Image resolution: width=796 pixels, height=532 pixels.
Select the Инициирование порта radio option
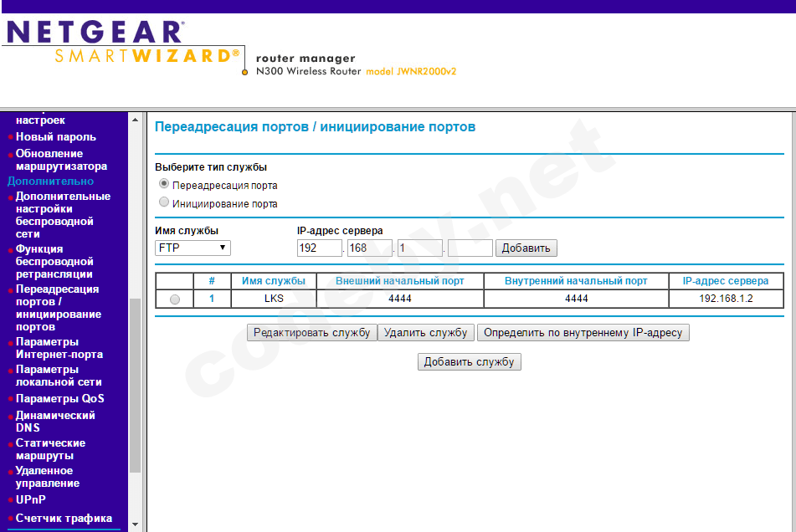tap(164, 202)
